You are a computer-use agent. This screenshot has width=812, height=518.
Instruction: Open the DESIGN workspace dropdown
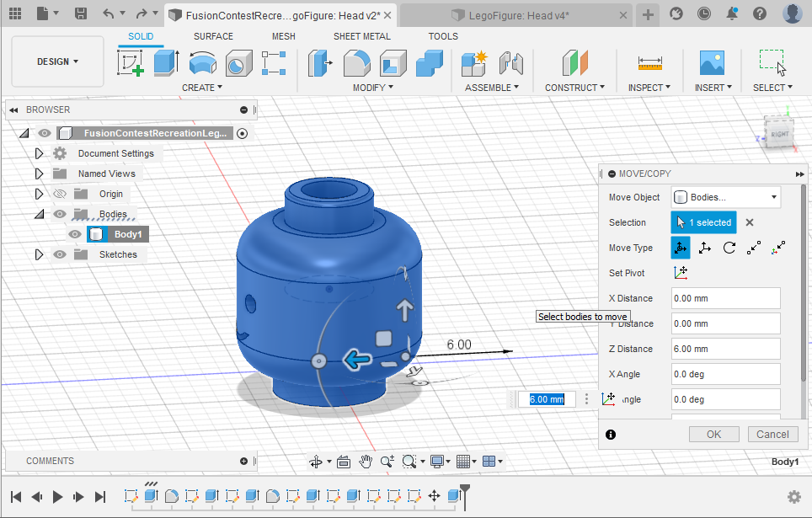point(57,61)
